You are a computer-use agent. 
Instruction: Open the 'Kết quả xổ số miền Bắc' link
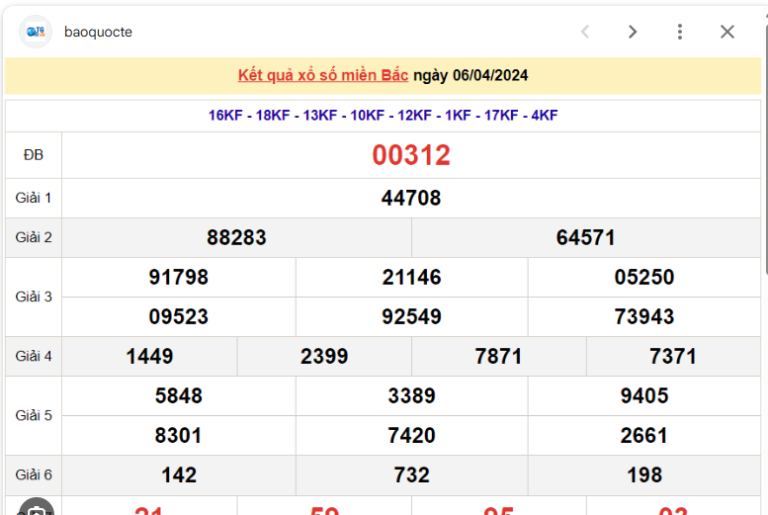coord(323,75)
